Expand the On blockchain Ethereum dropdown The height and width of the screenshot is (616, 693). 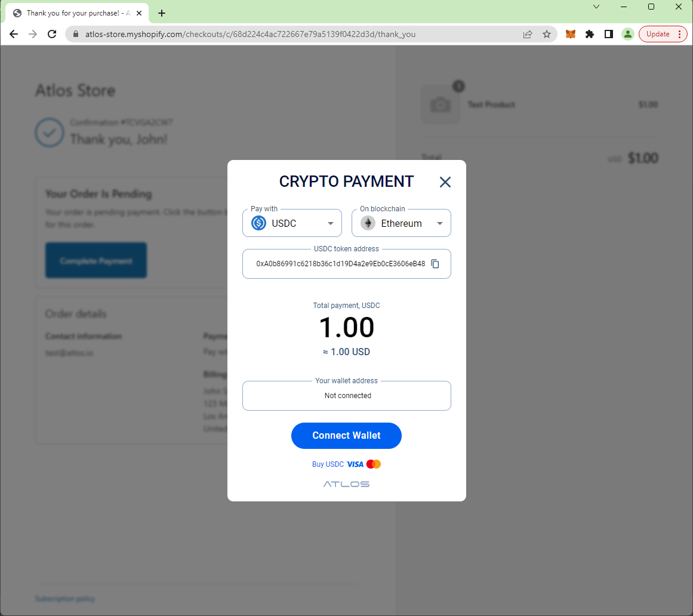pyautogui.click(x=401, y=223)
